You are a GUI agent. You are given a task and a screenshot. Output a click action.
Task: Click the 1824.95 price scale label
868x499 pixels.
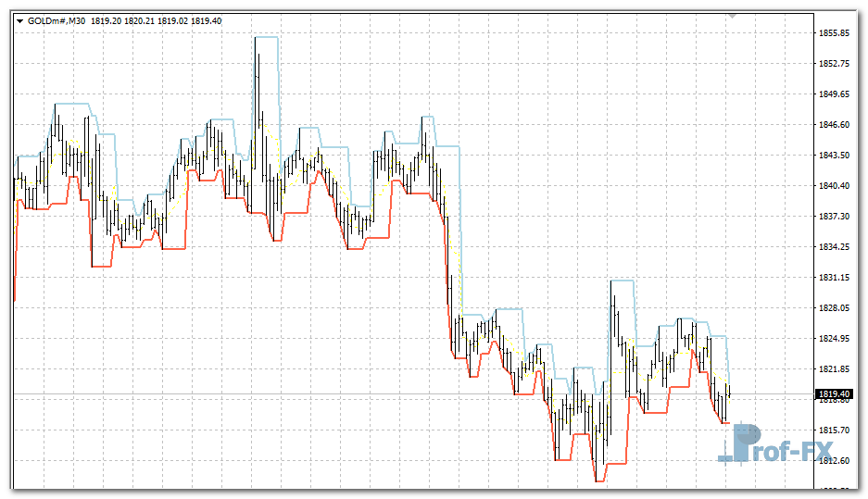(835, 339)
